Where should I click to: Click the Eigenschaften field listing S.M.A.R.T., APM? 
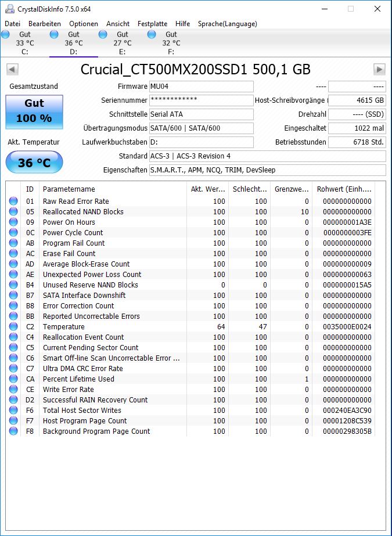[268, 170]
